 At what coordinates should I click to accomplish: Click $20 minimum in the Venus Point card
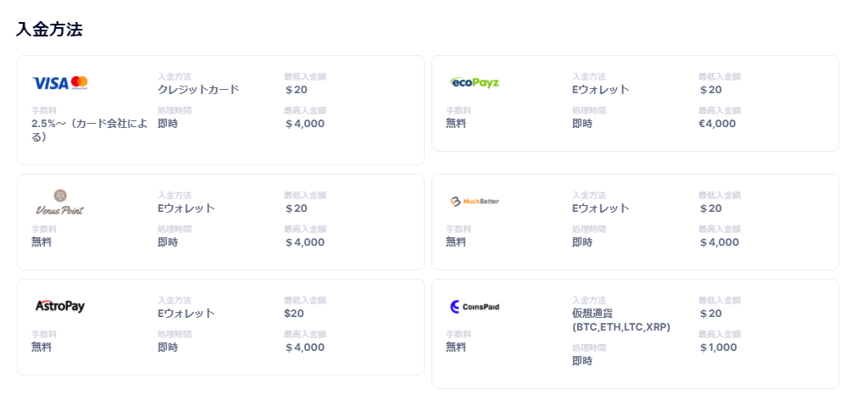296,208
